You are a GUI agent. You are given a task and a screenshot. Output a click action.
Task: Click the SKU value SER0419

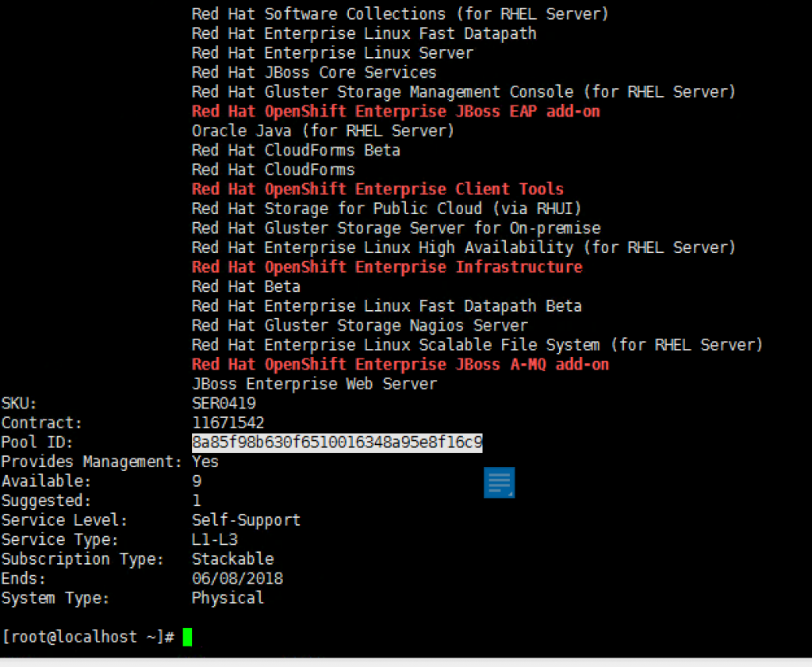(224, 404)
